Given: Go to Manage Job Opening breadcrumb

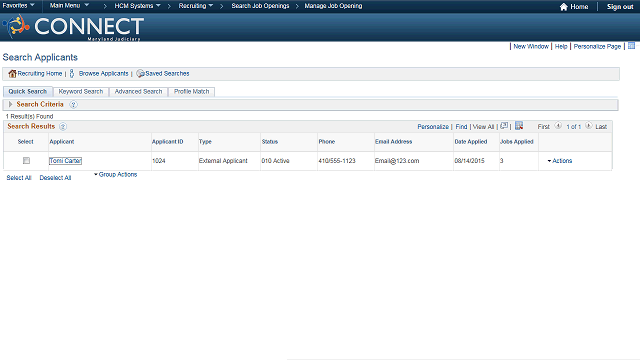Looking at the screenshot, I should 333,6.
